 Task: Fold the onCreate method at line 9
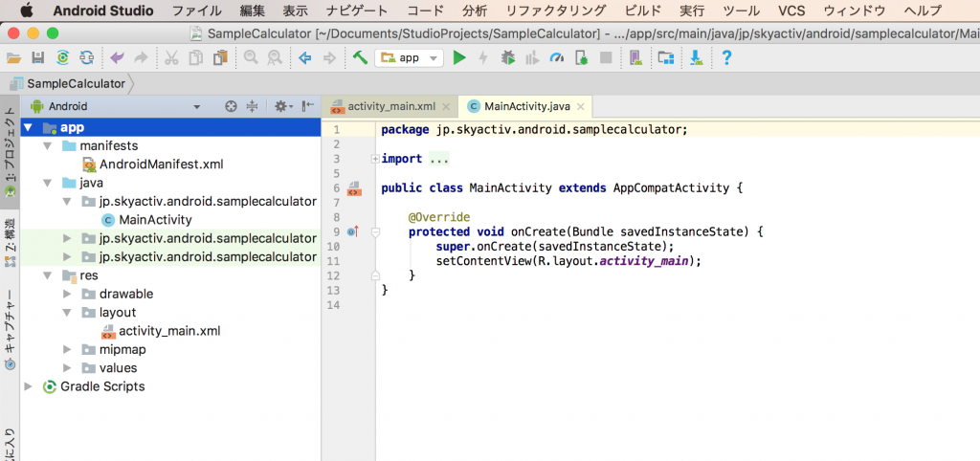pos(375,232)
